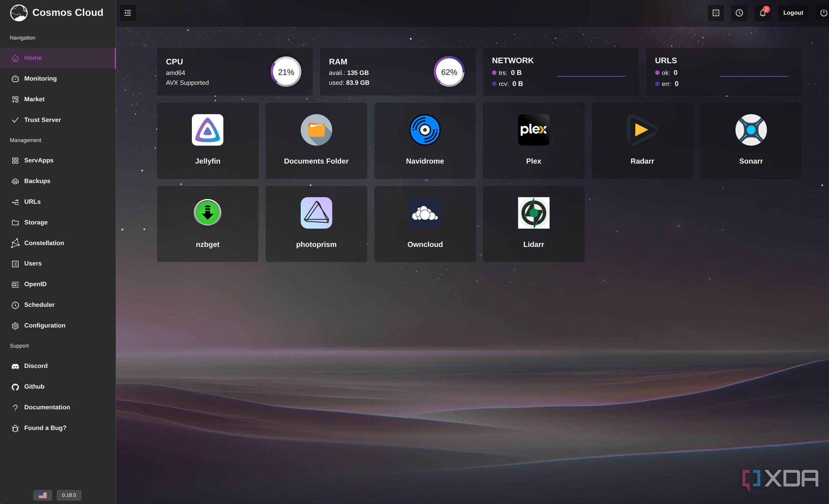829x504 pixels.
Task: Collapse the sidebar with the menu toggle
Action: pyautogui.click(x=127, y=13)
